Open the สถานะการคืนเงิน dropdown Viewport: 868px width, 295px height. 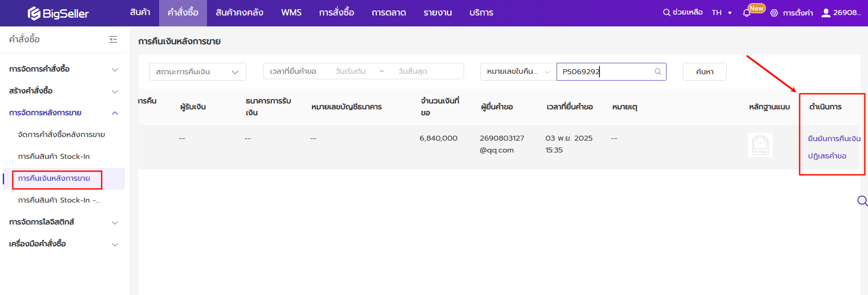point(197,72)
